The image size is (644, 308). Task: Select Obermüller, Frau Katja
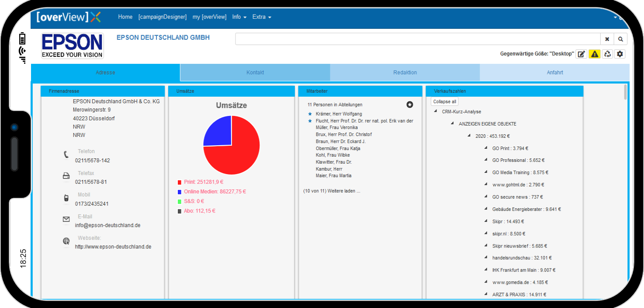(338, 149)
